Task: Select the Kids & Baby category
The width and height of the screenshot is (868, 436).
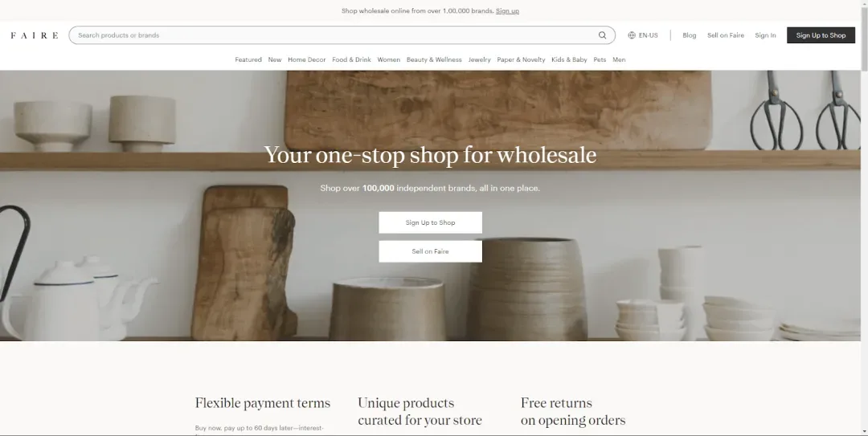Action: (569, 59)
